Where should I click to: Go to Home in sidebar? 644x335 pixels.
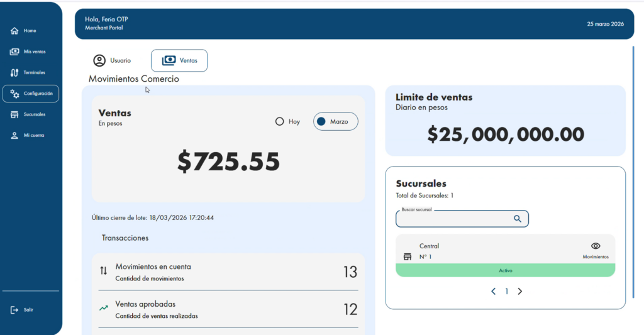14,31
